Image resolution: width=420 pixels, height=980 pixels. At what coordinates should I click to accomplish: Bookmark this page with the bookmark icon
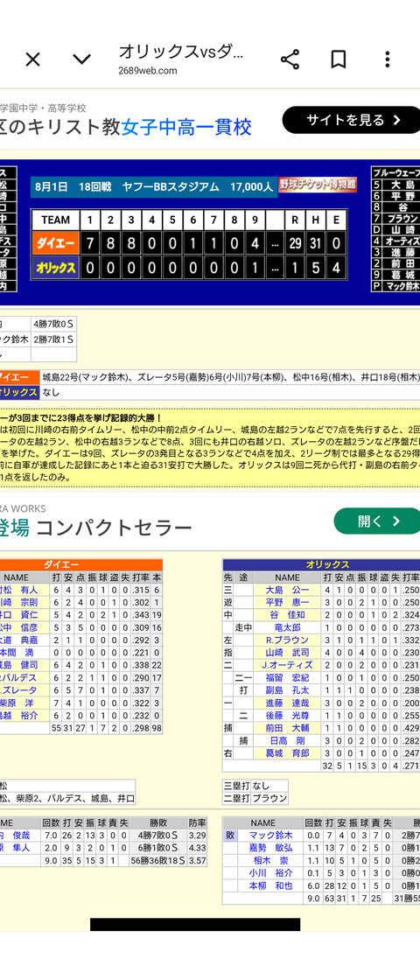[338, 59]
